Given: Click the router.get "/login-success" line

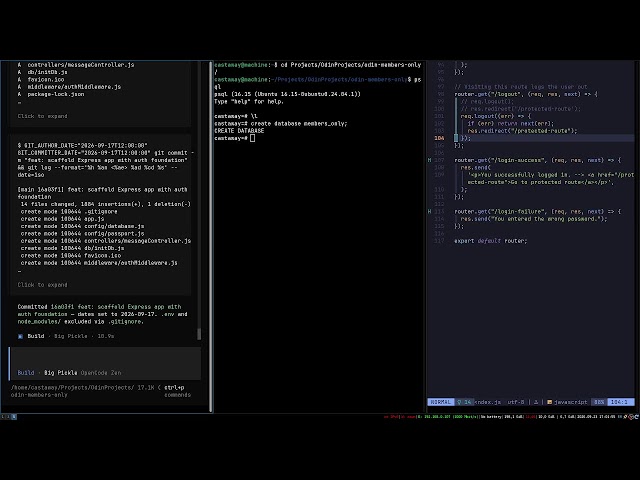Looking at the screenshot, I should tap(538, 160).
